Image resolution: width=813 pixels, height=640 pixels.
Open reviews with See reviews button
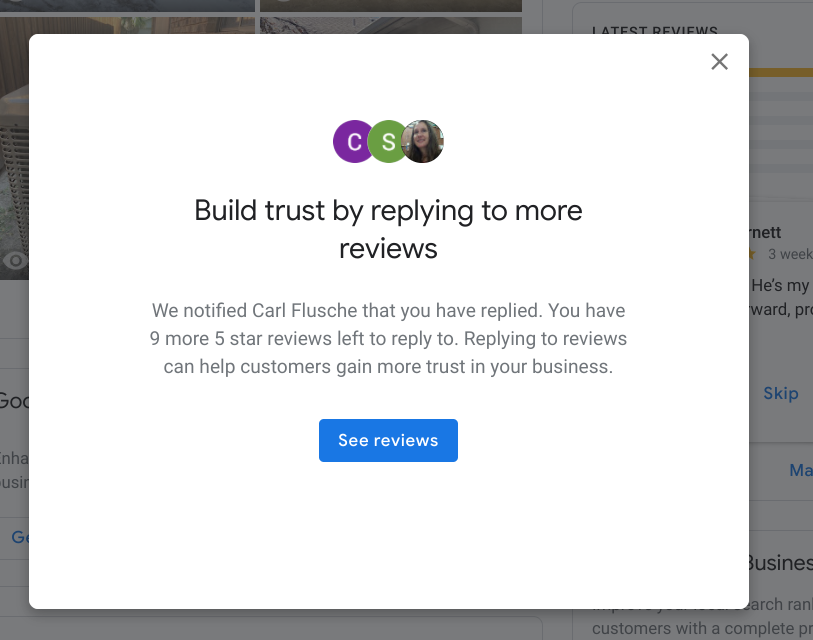388,440
